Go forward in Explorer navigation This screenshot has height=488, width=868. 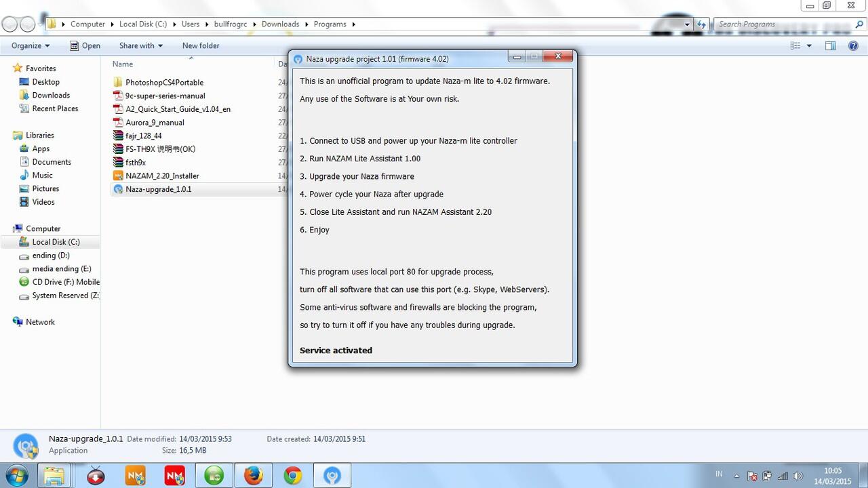click(x=28, y=24)
